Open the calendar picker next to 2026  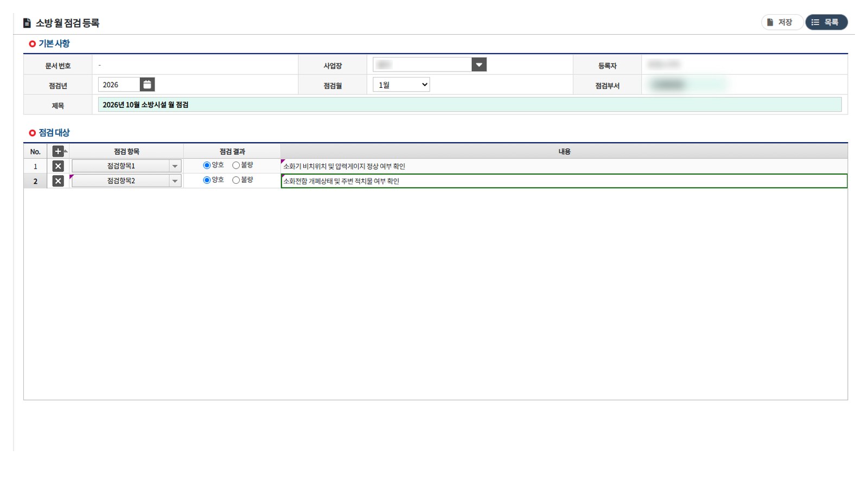click(x=147, y=85)
